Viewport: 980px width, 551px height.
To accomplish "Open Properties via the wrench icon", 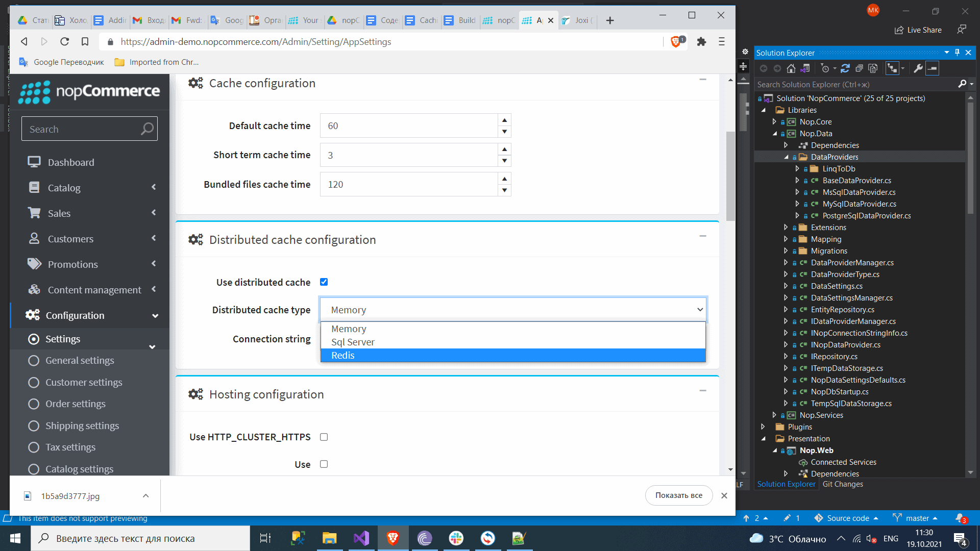I will click(917, 68).
